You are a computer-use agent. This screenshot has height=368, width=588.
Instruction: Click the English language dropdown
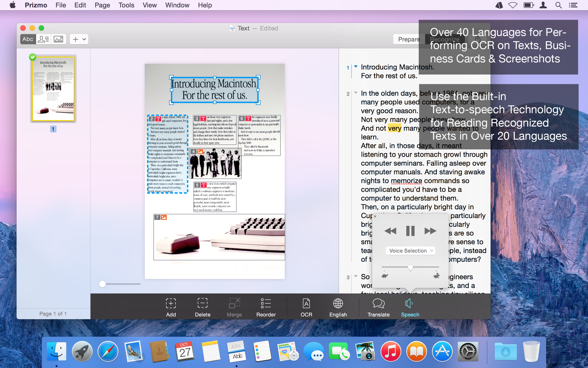point(337,307)
